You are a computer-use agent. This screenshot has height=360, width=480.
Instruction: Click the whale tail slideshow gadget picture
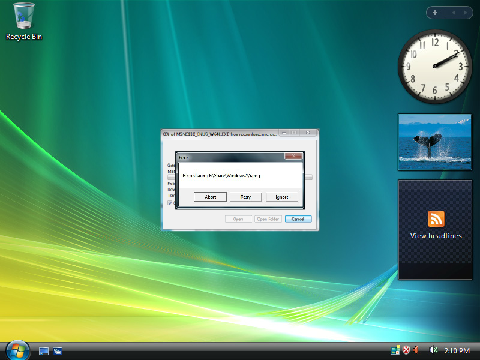435,142
